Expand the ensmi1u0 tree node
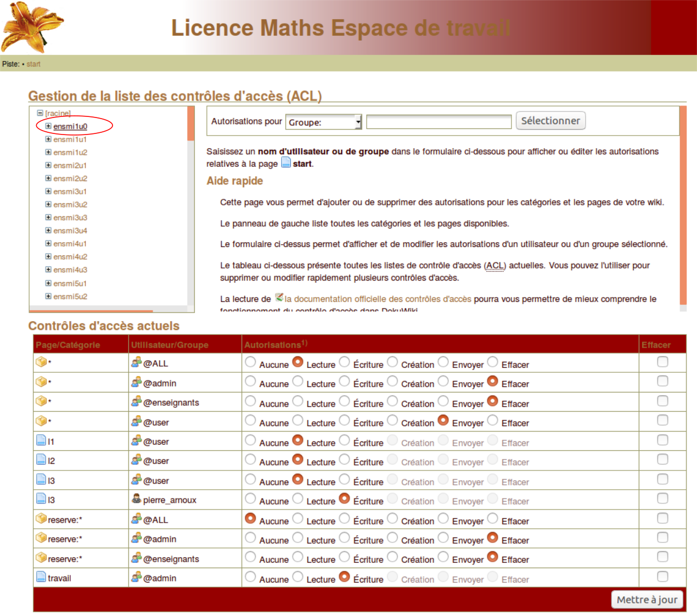The image size is (697, 616). [x=48, y=126]
